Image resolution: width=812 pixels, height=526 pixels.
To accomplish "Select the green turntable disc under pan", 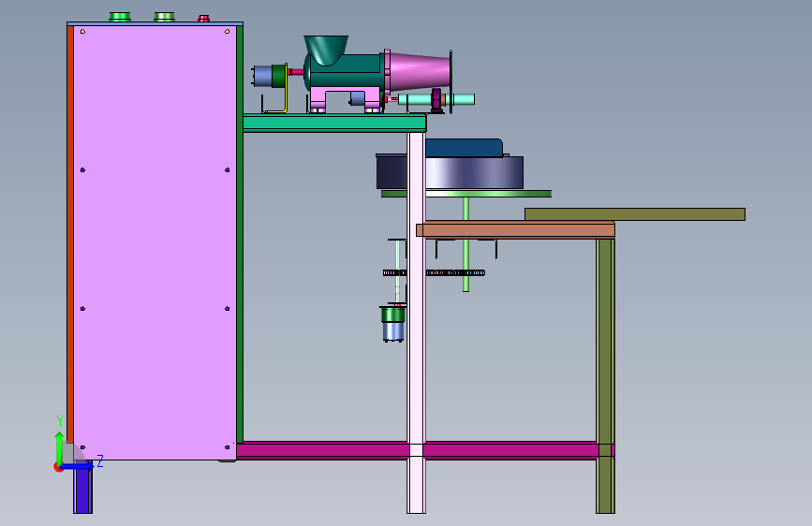I will pyautogui.click(x=466, y=194).
